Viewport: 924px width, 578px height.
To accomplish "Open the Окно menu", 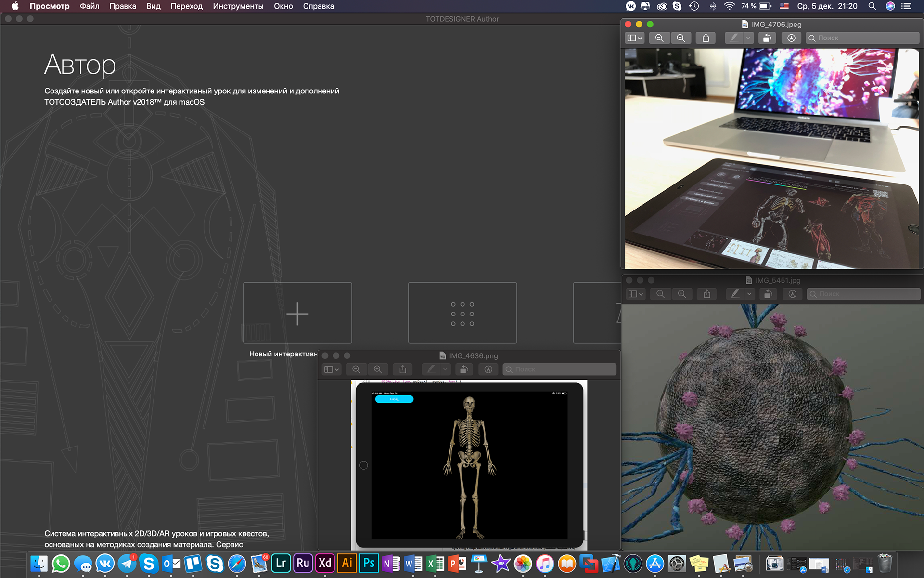I will click(283, 6).
